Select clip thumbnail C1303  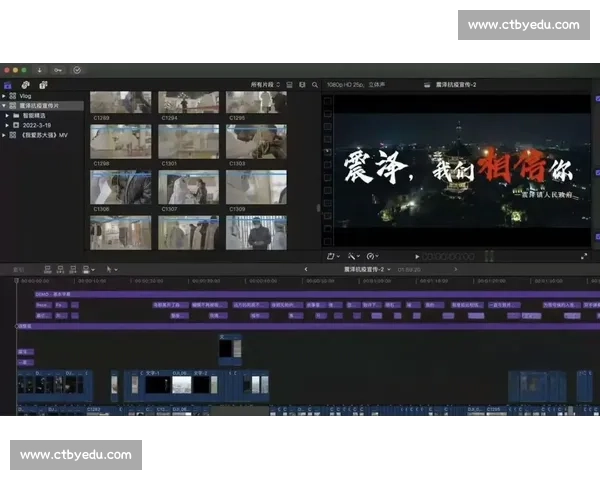[256, 142]
